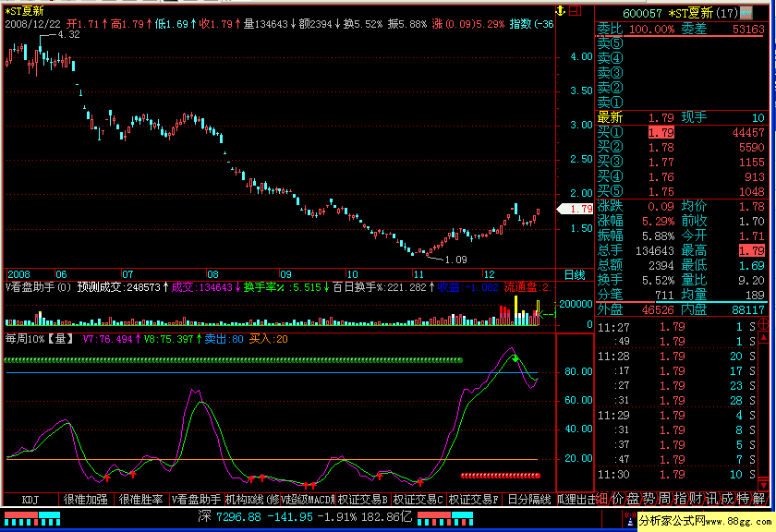
Task: Click the 卖① label in the order book
Action: coord(610,103)
